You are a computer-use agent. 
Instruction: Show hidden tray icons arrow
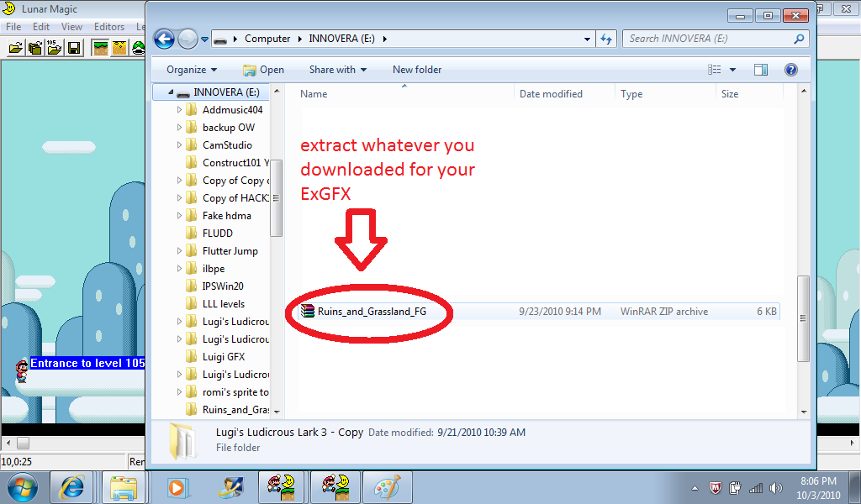695,487
